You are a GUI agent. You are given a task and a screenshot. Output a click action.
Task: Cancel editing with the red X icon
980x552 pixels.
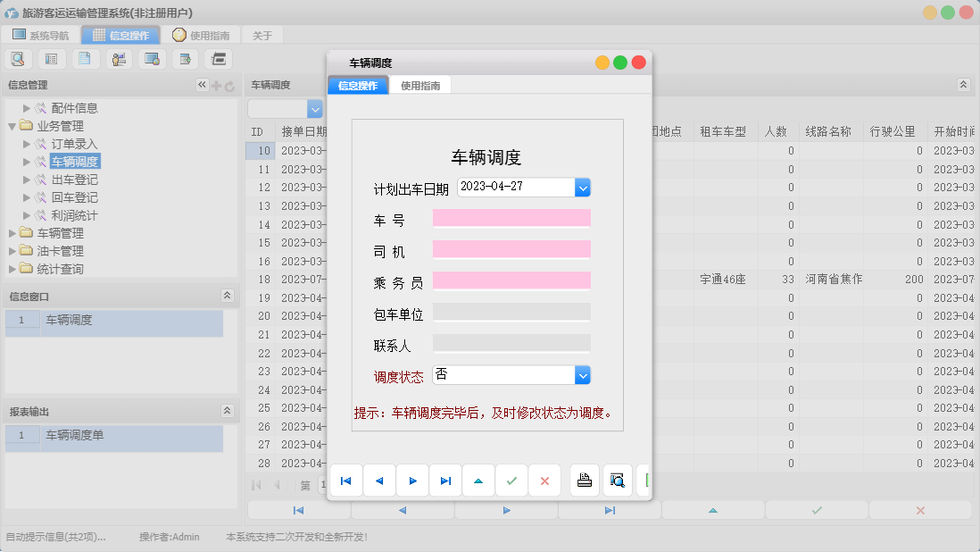[544, 481]
